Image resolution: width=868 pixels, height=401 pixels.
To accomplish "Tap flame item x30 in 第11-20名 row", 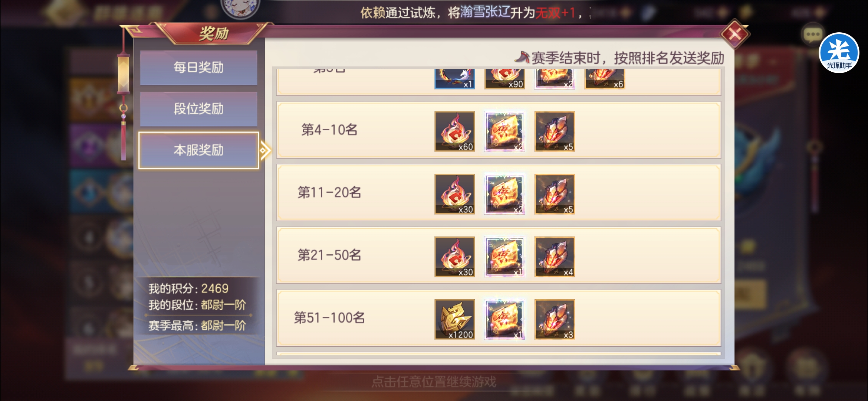I will (x=454, y=194).
